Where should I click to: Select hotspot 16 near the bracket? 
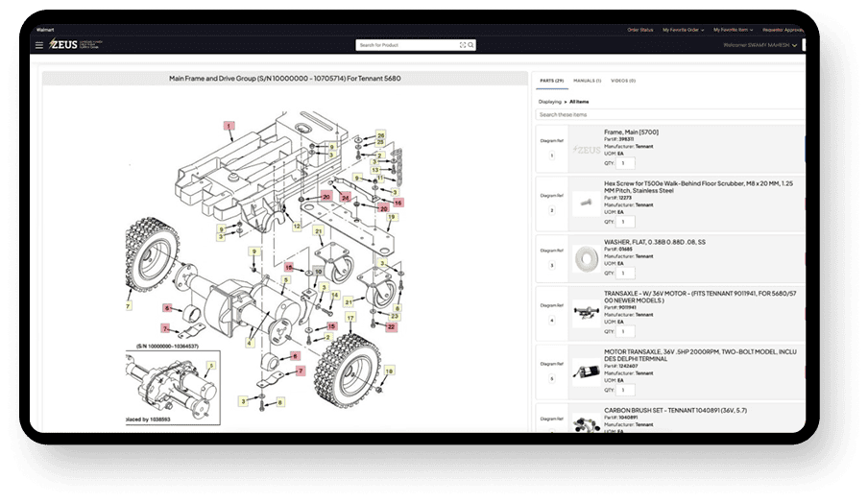[x=398, y=204]
